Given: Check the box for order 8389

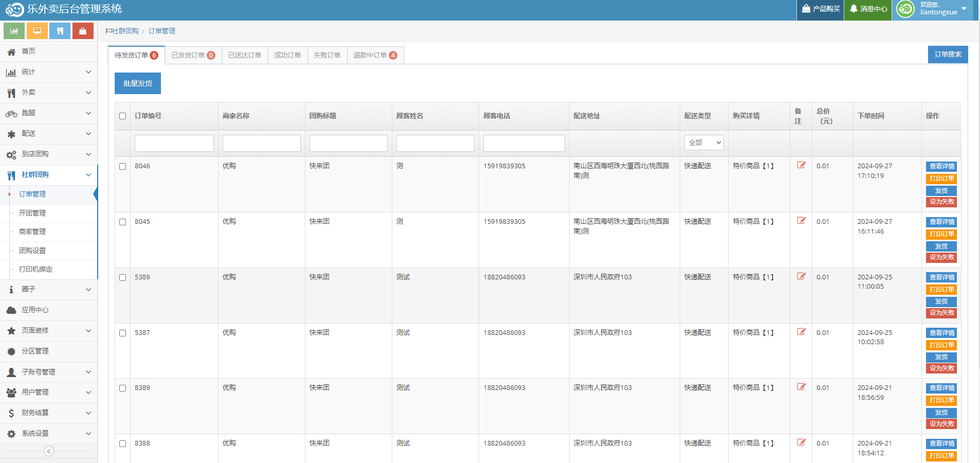Looking at the screenshot, I should 122,388.
